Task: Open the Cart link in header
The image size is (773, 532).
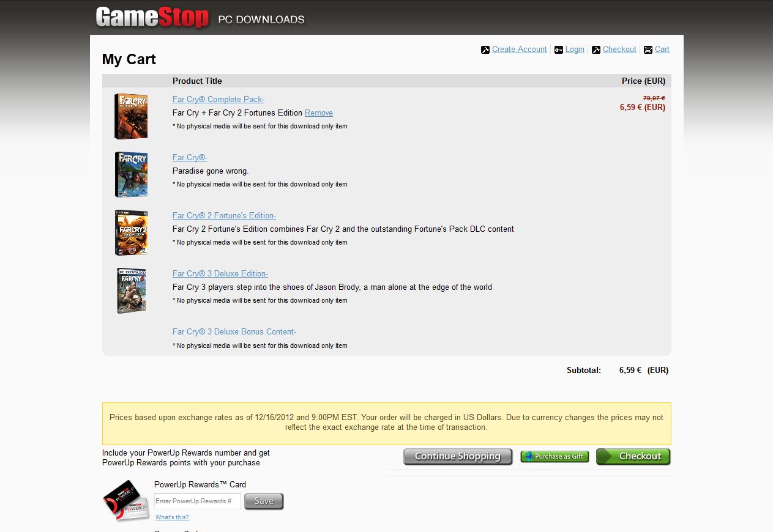Action: point(662,49)
